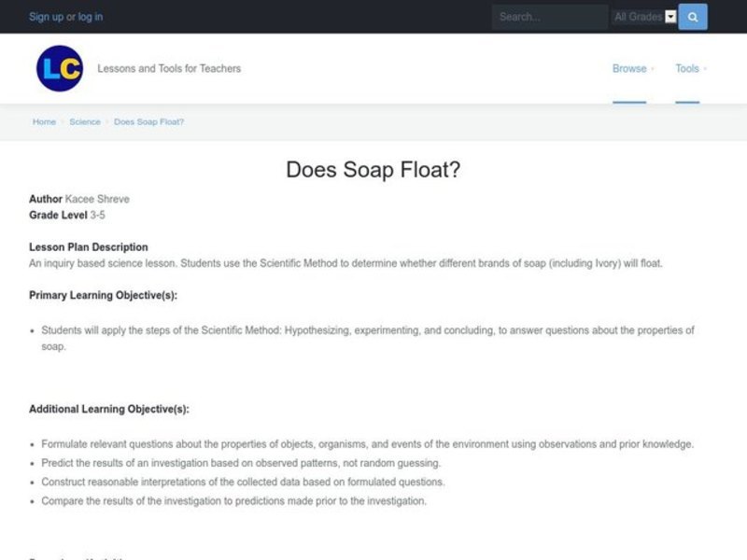
Task: Open the All Grades dropdown
Action: 644,17
